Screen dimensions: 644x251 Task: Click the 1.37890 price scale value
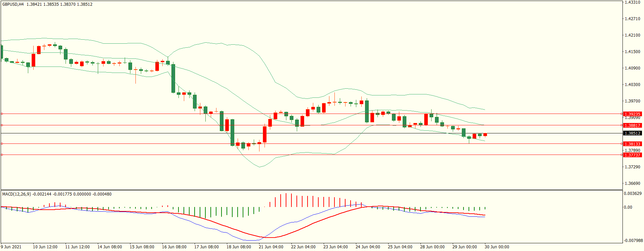tap(632, 151)
